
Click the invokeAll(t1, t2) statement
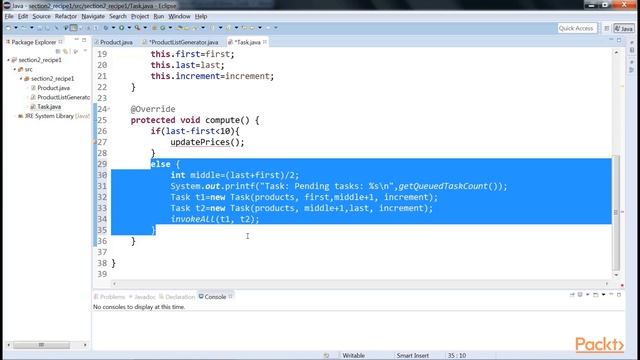coord(215,219)
